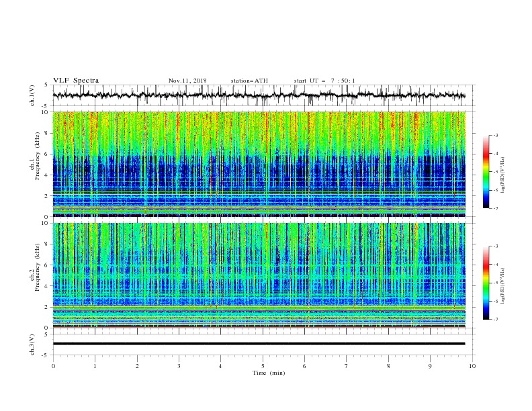Click the "8" kHz tick on ch.1 spectrogram

46,133
